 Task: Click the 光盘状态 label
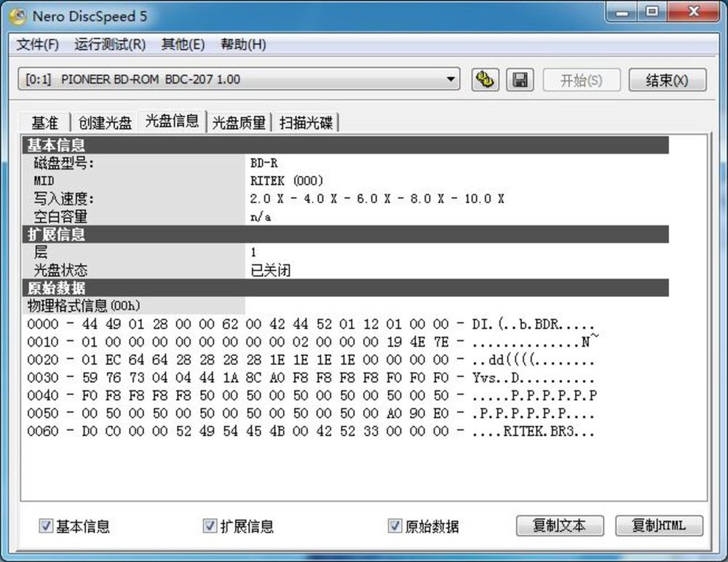tap(60, 270)
